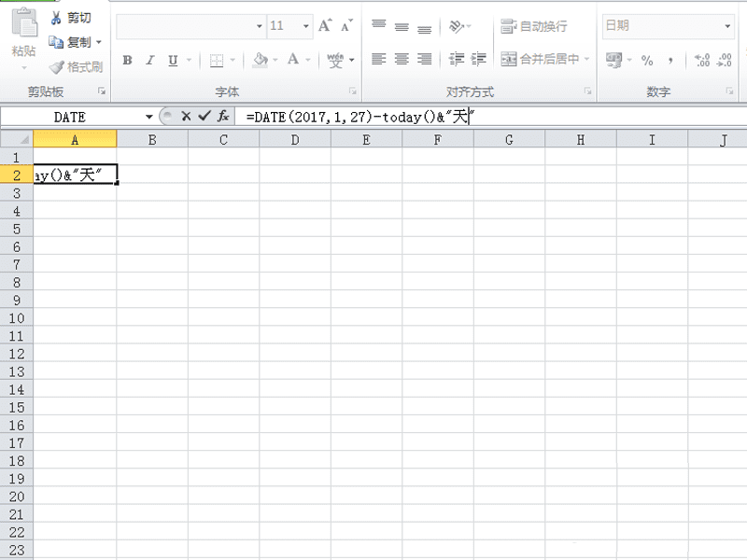Apply top vertical alignment
747x560 pixels.
pos(379,25)
